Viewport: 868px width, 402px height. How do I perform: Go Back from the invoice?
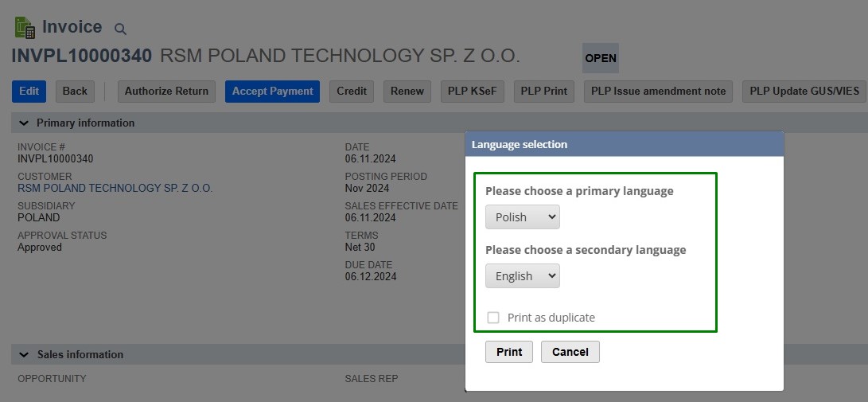(75, 92)
